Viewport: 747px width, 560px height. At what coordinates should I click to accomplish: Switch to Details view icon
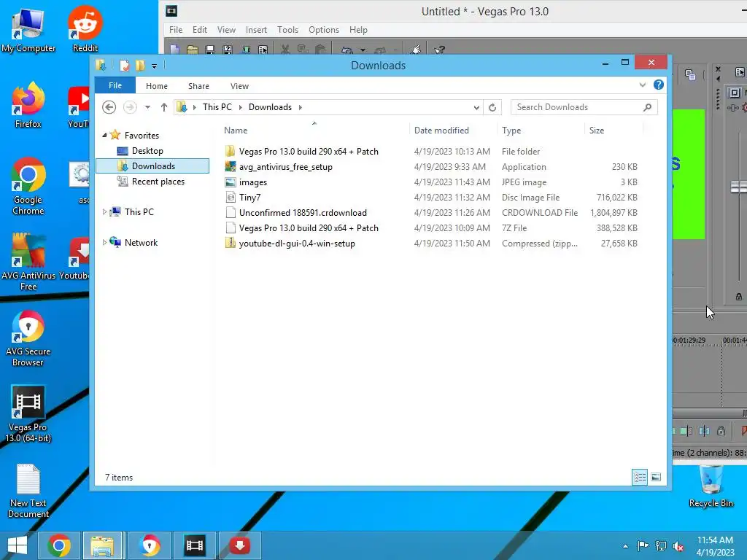click(640, 477)
